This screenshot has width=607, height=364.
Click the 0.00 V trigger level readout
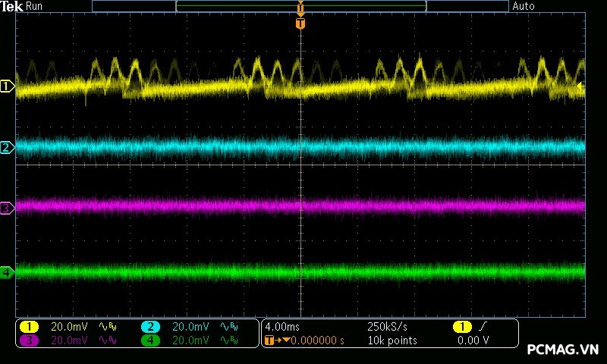click(x=473, y=340)
